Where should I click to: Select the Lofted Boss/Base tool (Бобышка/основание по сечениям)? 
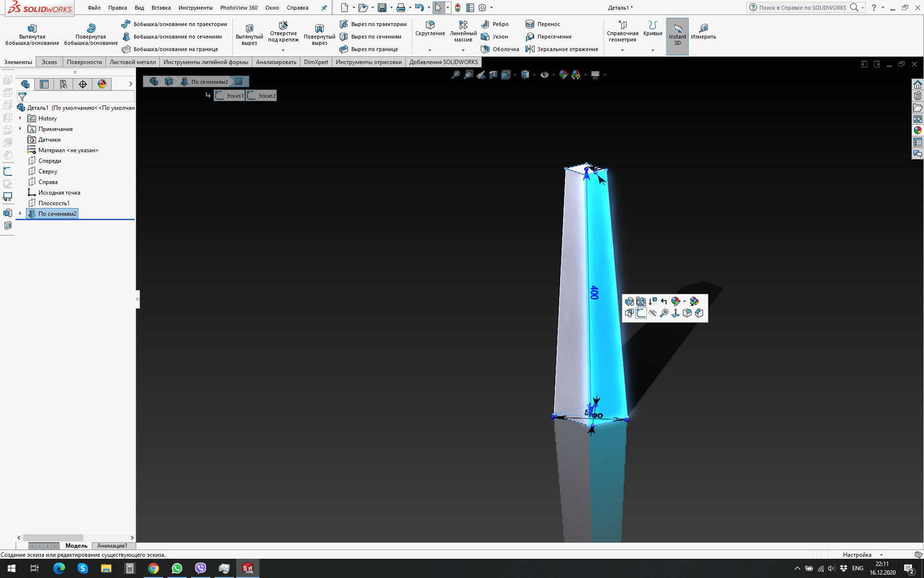click(172, 37)
